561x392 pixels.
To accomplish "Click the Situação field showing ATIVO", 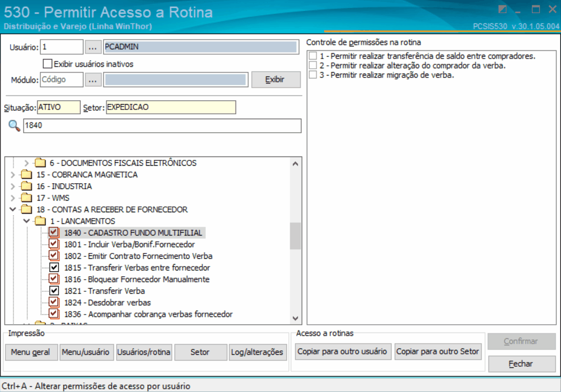I will [x=59, y=108].
